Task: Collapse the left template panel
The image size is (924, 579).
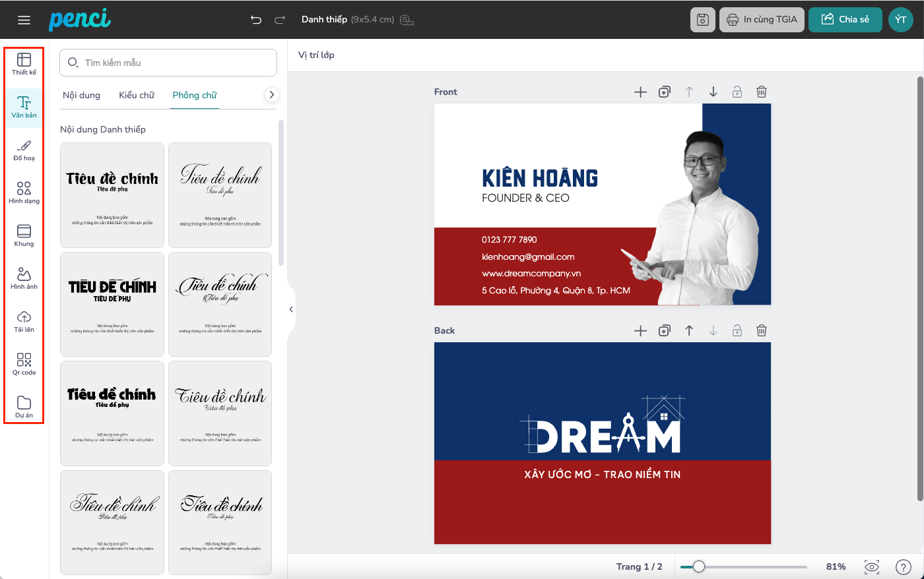Action: [x=291, y=309]
